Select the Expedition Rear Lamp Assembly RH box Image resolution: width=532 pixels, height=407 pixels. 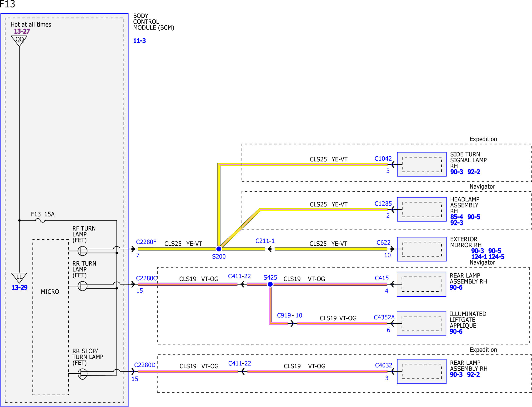click(422, 371)
